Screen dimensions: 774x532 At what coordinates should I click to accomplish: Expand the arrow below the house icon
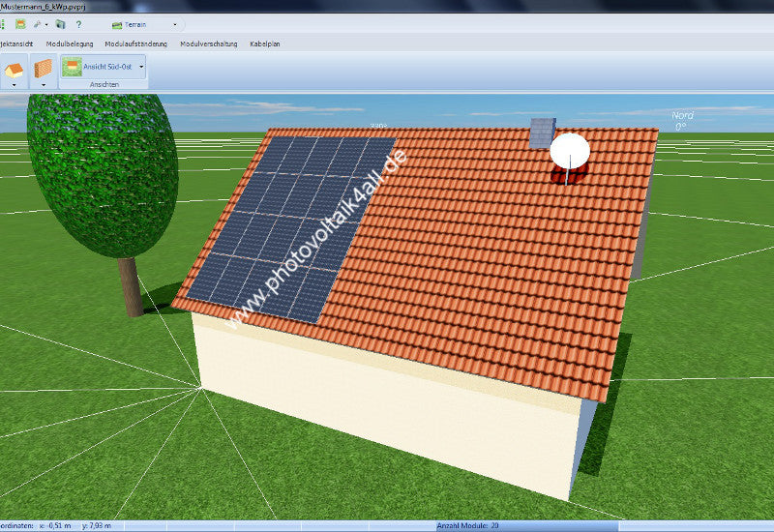pos(14,85)
